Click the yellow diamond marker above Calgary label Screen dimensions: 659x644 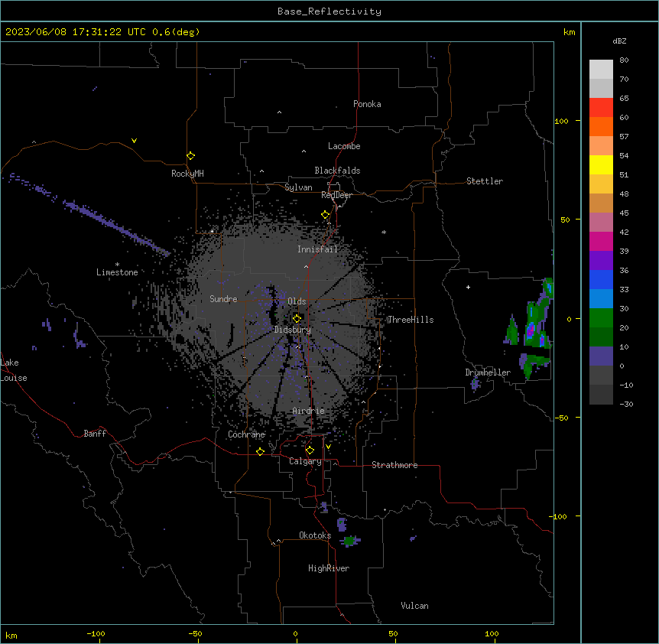(310, 450)
